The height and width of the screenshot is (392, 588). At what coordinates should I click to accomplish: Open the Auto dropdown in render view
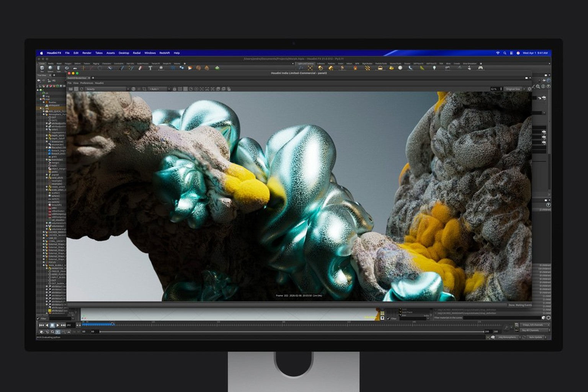[159, 89]
